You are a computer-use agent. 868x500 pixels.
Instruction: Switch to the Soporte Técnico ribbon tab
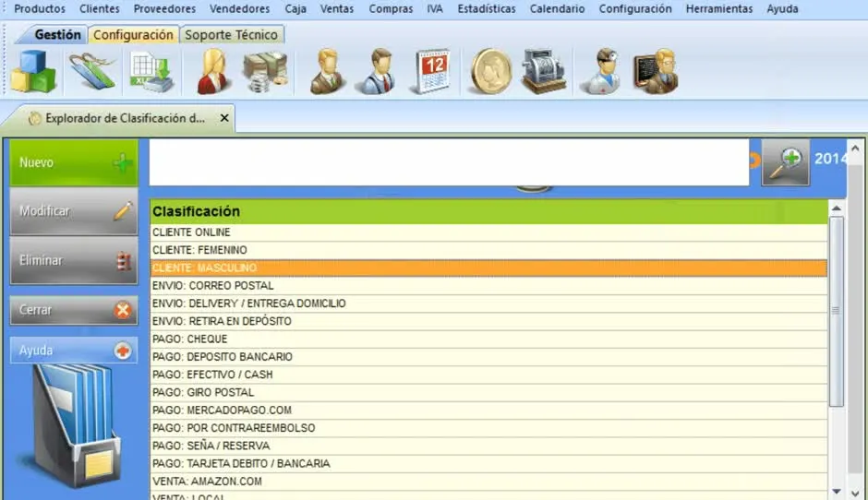click(232, 35)
